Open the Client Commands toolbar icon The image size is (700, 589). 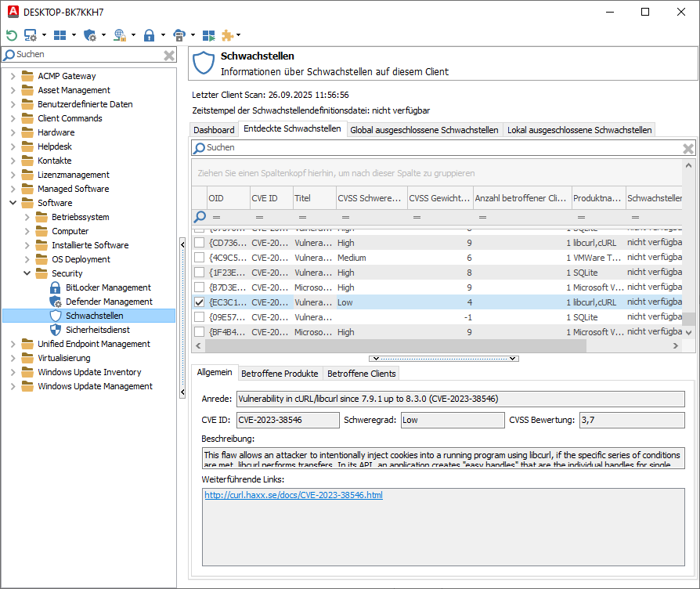29,34
